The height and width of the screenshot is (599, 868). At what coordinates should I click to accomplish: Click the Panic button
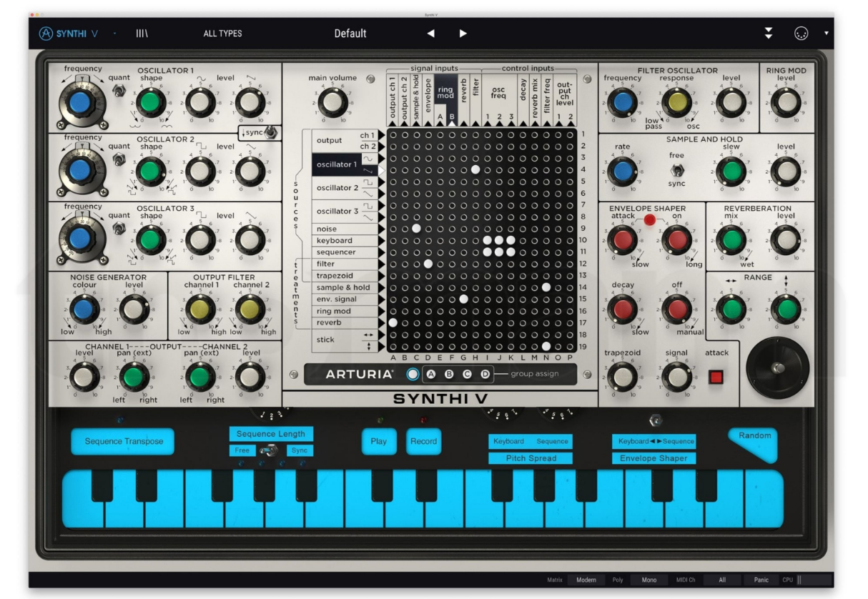coord(760,580)
